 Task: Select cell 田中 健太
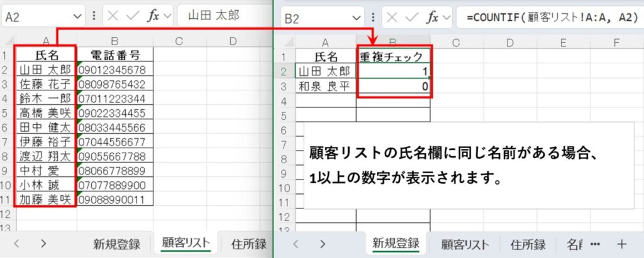click(x=45, y=127)
